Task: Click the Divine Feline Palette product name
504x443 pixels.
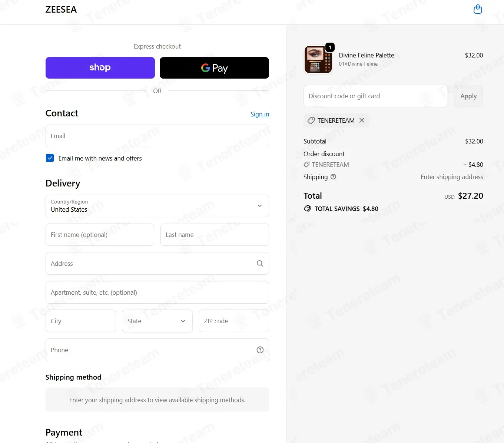Action: (x=367, y=55)
